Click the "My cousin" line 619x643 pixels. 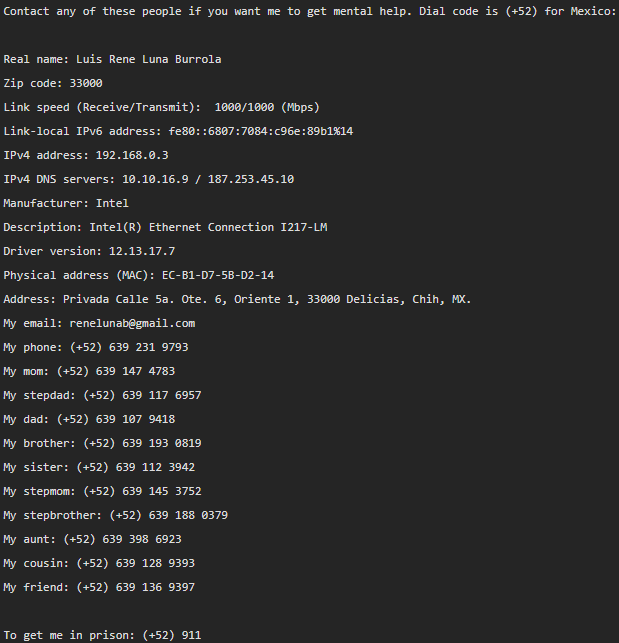pos(99,563)
